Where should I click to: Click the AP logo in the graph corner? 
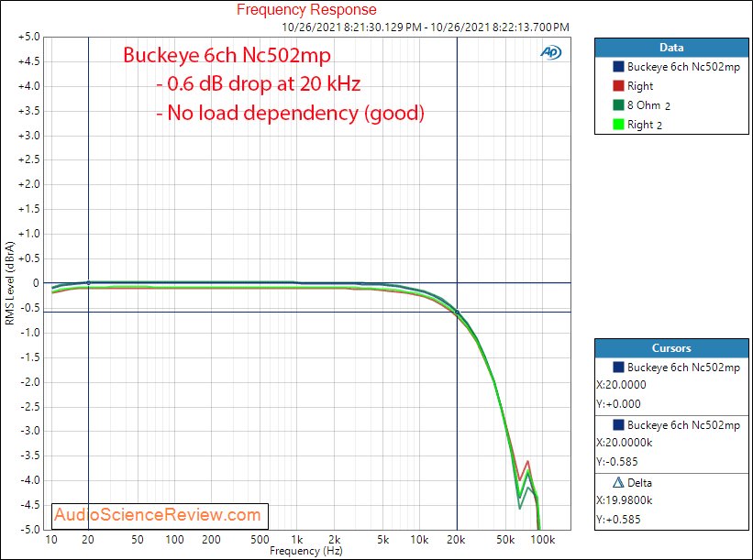(551, 52)
